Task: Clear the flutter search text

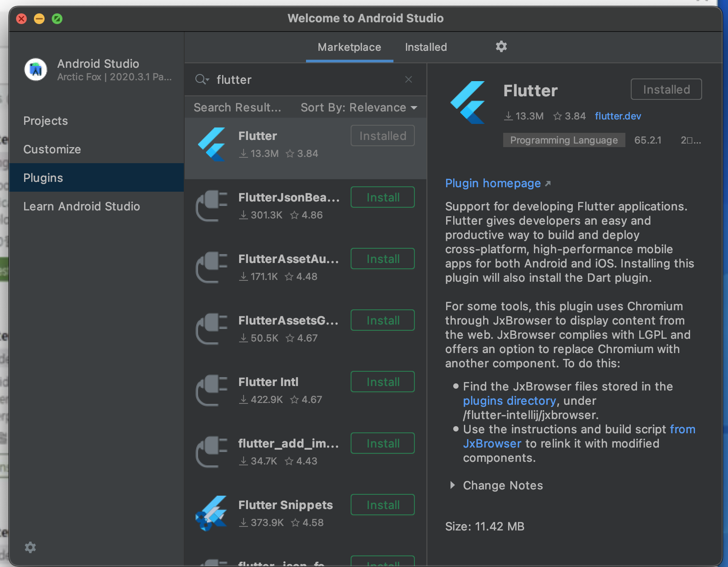Action: coord(409,79)
